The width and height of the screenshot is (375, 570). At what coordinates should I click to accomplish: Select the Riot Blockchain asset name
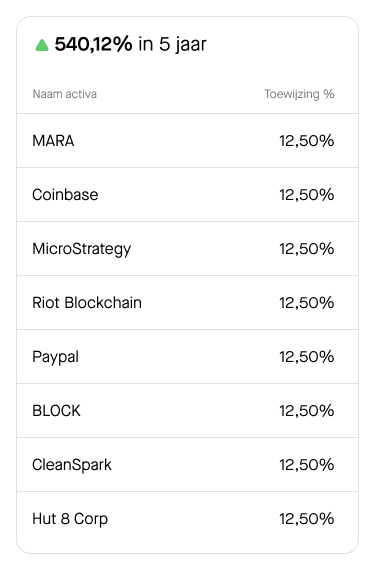87,303
